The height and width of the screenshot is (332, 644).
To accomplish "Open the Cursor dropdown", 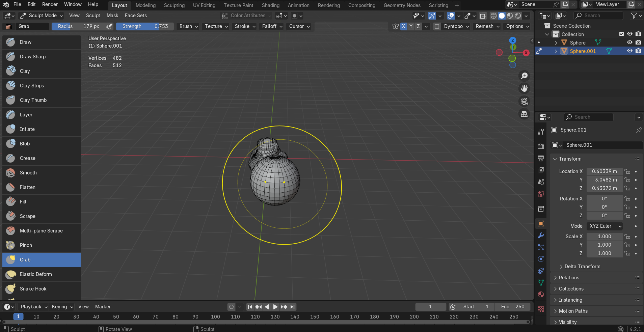I will [x=299, y=26].
